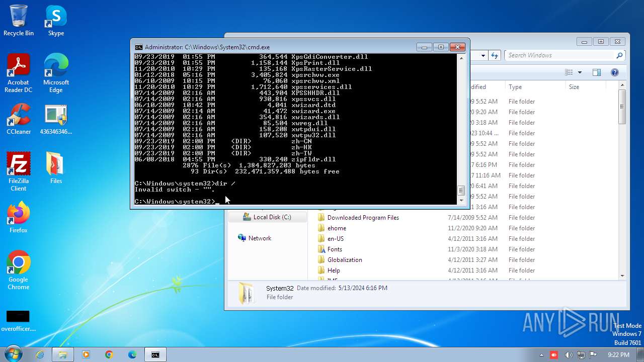Click the change your view icon

tap(569, 72)
